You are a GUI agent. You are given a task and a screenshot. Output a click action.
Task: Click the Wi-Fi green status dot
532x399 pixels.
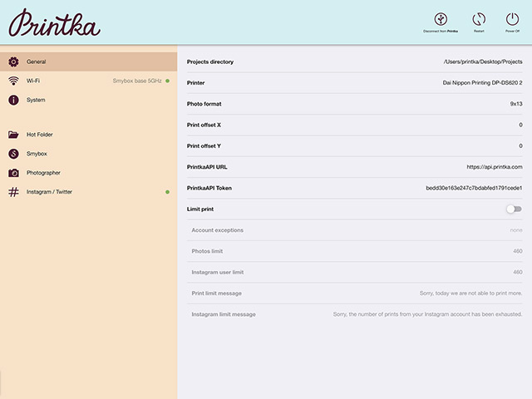[167, 81]
